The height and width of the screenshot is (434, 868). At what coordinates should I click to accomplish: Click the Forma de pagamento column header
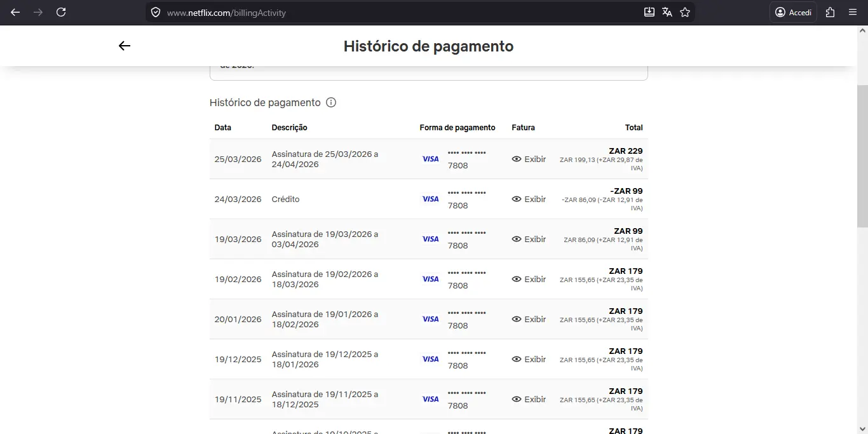[458, 128]
